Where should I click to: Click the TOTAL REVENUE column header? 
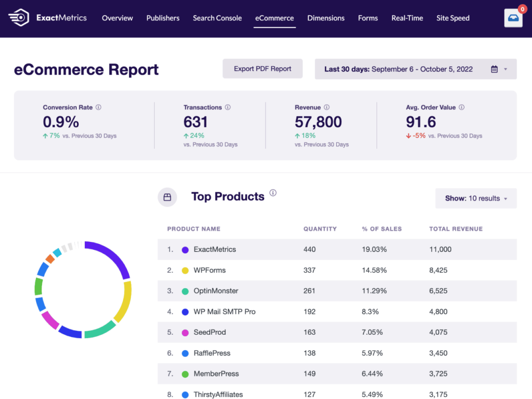tap(456, 229)
